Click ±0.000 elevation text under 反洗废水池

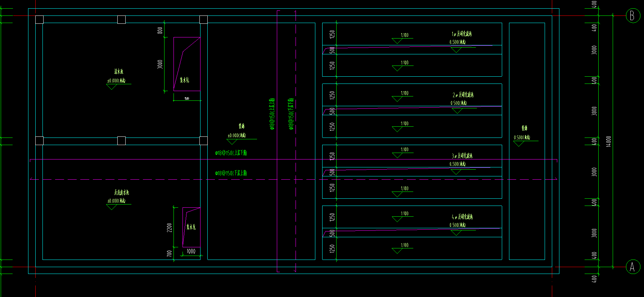click(x=116, y=201)
